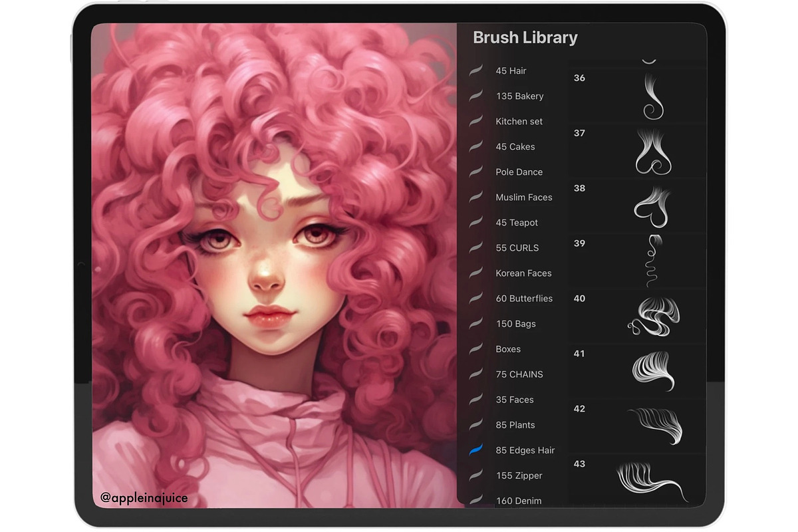Select the brush icon beside 150 Bags
The width and height of the screenshot is (798, 532).
[x=476, y=323]
